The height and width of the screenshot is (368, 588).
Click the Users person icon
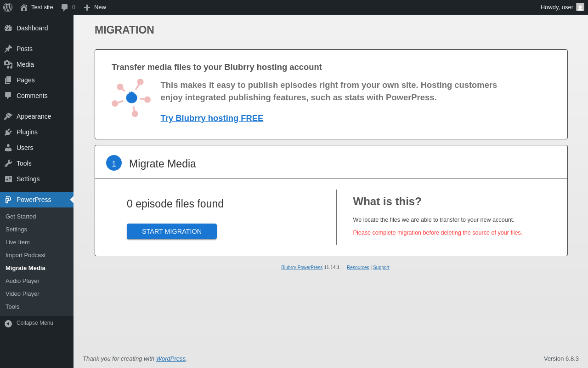point(8,148)
